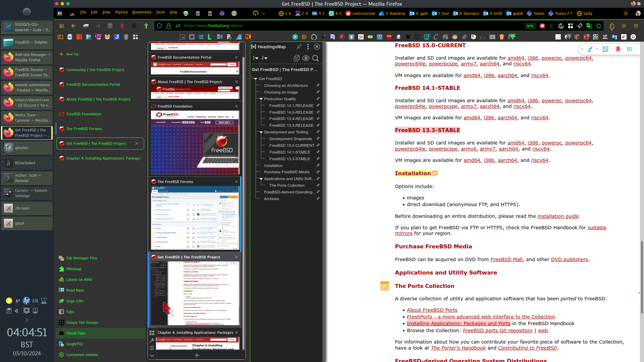
Task: Select FreeBSD 14.1-RELEASE in headings tree
Action: point(291,106)
